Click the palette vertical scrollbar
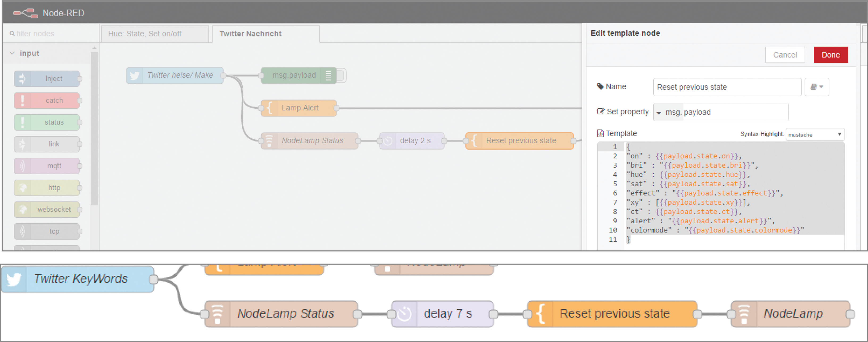 tap(94, 128)
